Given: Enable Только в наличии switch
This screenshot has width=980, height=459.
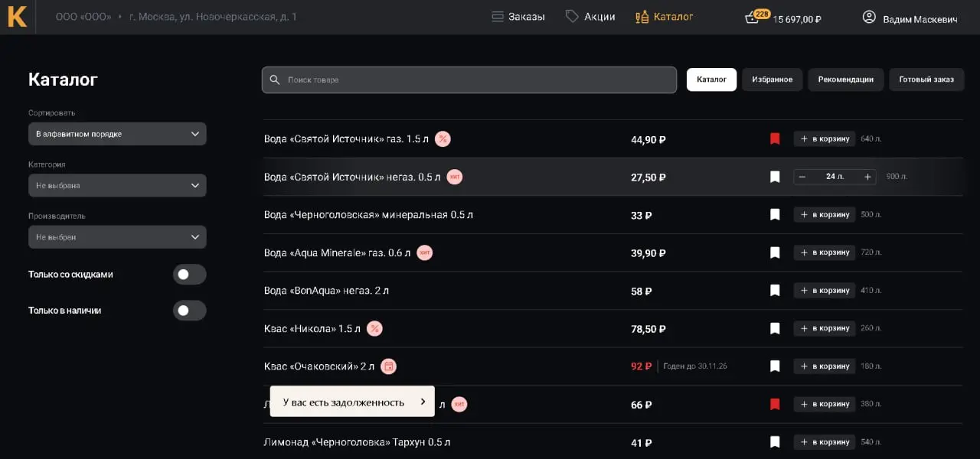Looking at the screenshot, I should [x=189, y=310].
